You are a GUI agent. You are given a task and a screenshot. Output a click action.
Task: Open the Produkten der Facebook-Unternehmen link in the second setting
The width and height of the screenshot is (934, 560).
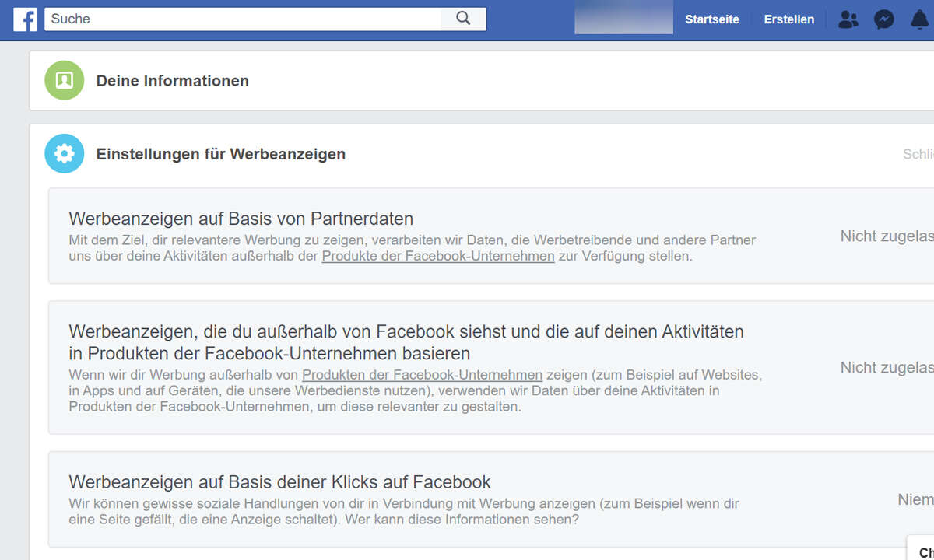[423, 375]
